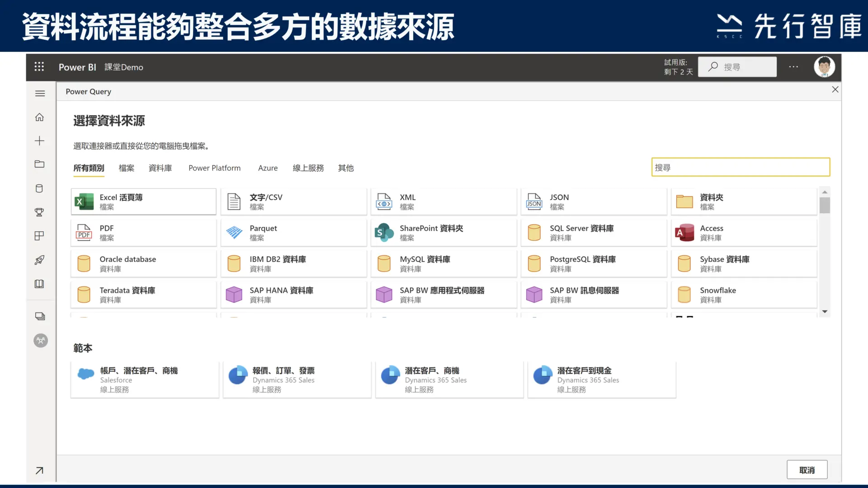The image size is (868, 488).
Task: Open the 潛在客戶、商機 Dynamics template
Action: click(449, 380)
